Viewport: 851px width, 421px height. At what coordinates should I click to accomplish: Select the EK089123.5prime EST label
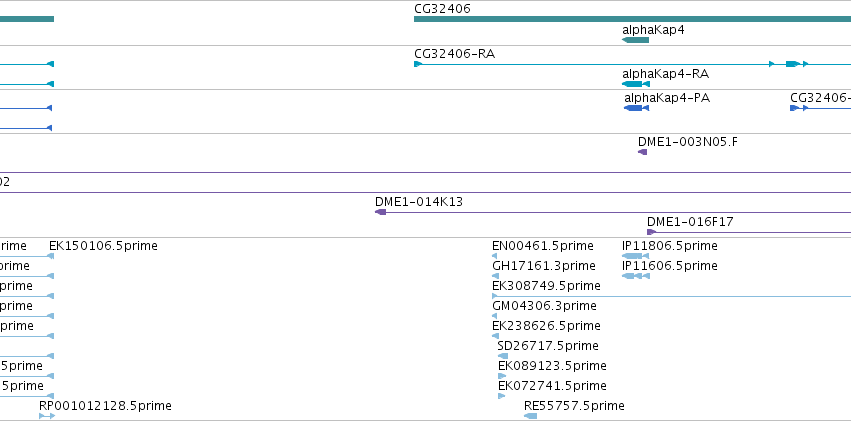point(552,366)
